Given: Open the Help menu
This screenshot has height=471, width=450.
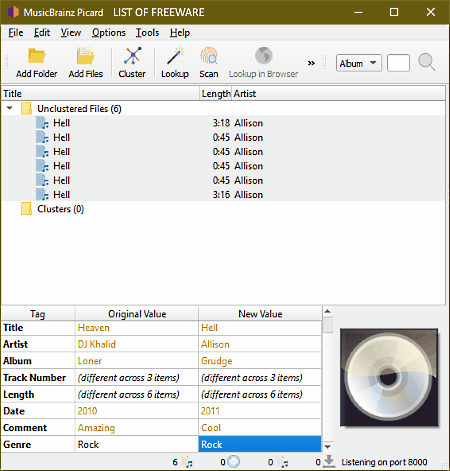Looking at the screenshot, I should (x=180, y=33).
